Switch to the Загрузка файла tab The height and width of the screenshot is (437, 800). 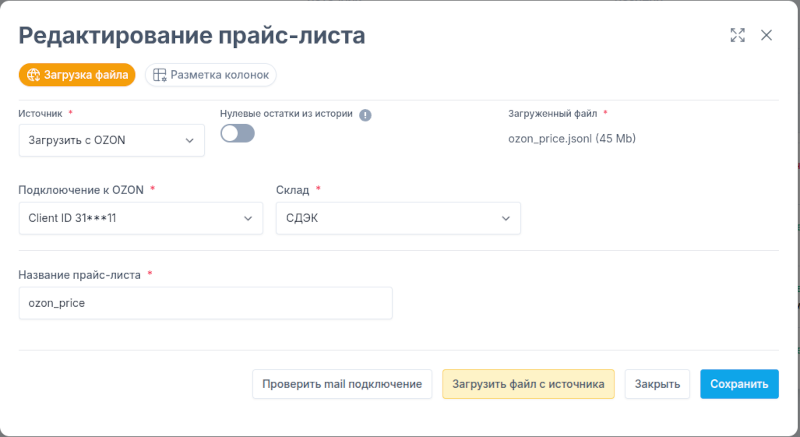click(x=77, y=75)
